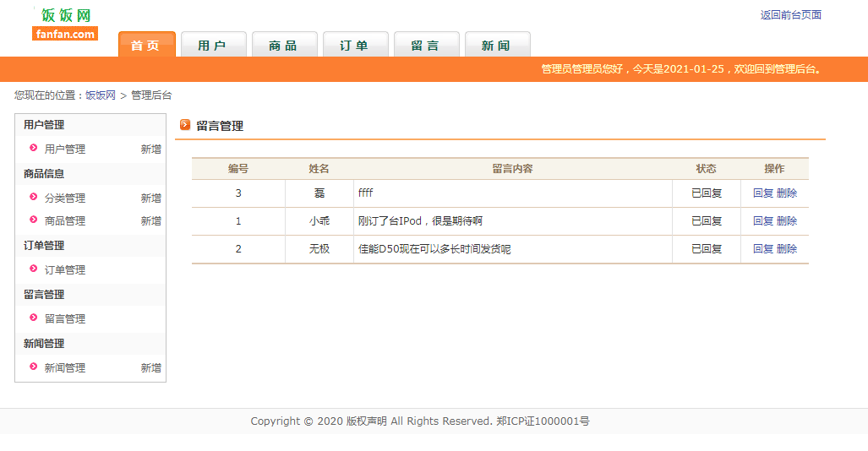Click 已回复 status in 小乖's row
Screen dimensions: 868x451
tap(707, 220)
